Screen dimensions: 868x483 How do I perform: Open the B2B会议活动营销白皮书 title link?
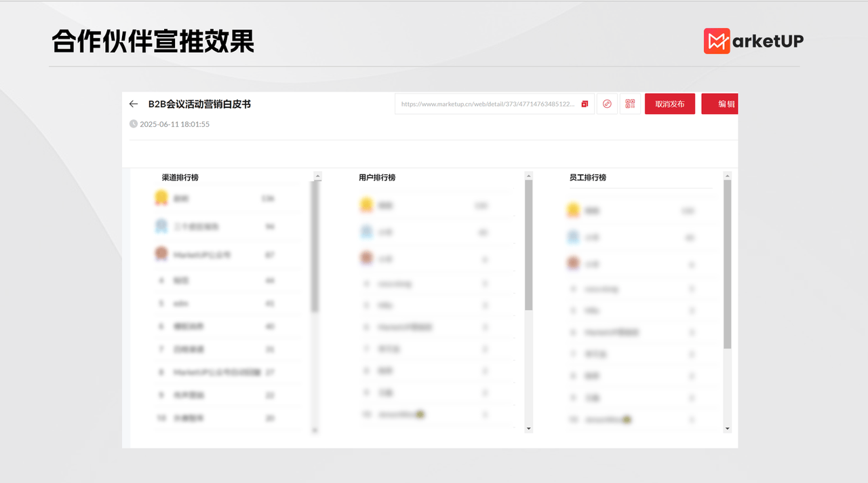click(199, 104)
